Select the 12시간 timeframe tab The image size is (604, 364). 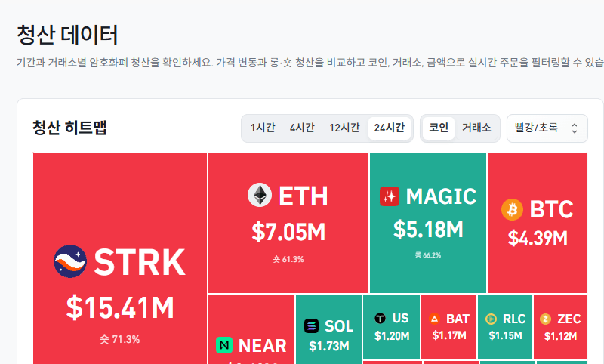point(344,128)
